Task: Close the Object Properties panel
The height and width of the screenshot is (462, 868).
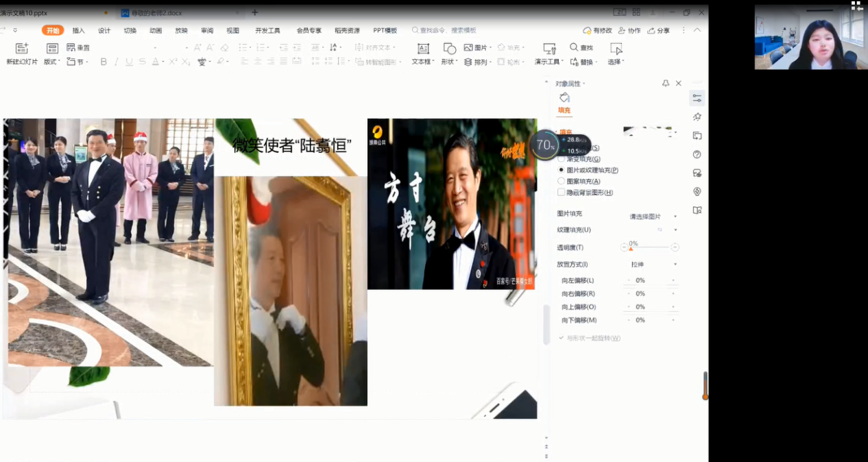Action: coord(679,83)
